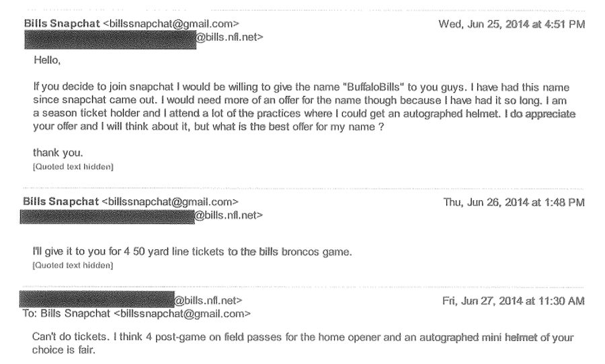Click timestamp Wed, Jun 25, 2014 at 4:51 PM
Viewport: 605px width, 364px height.
512,24
